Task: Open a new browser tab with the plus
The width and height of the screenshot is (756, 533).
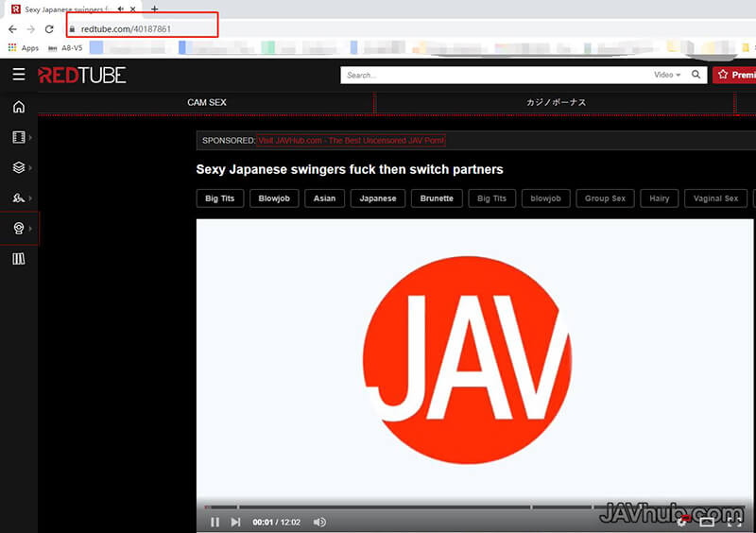Action: tap(154, 9)
